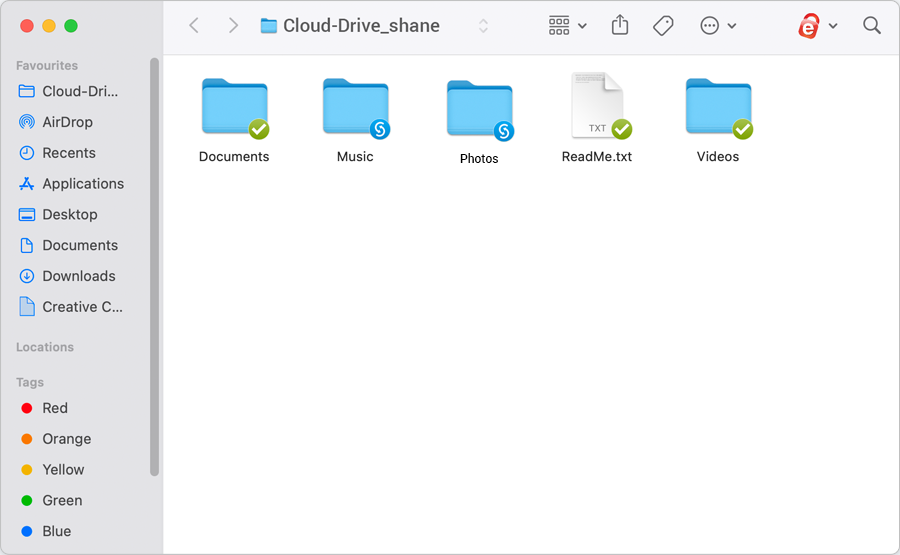Screen dimensions: 900x555
Task: Expand the action menu chevron
Action: [732, 26]
